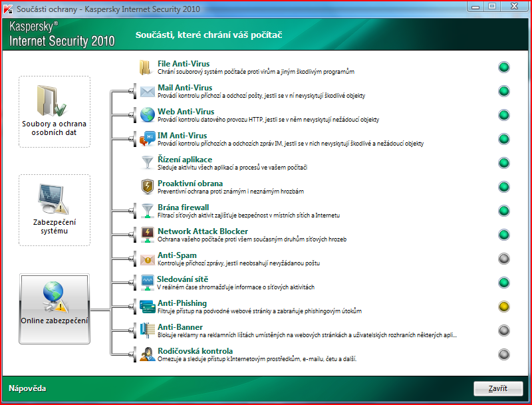Click the Rodičovská kontrola person icon

click(147, 354)
